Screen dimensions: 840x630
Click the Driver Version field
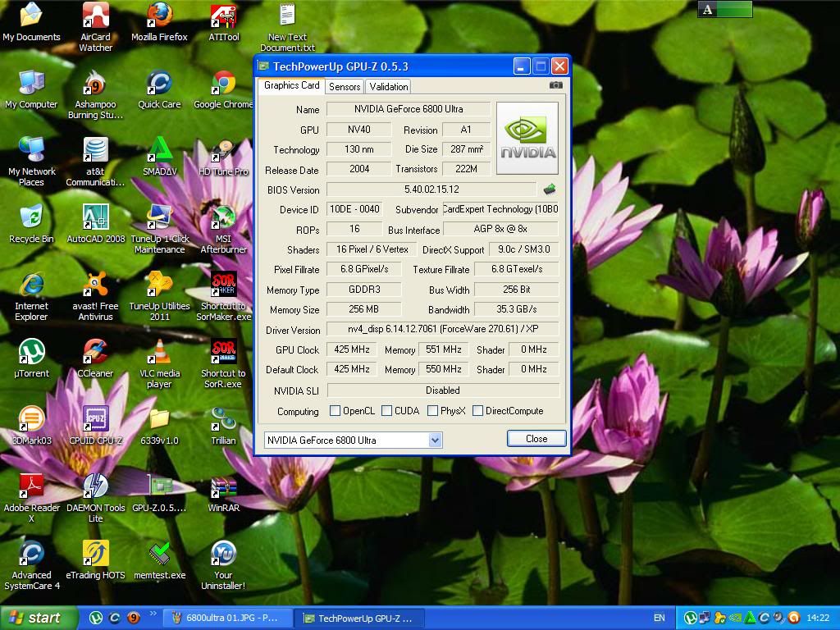442,329
